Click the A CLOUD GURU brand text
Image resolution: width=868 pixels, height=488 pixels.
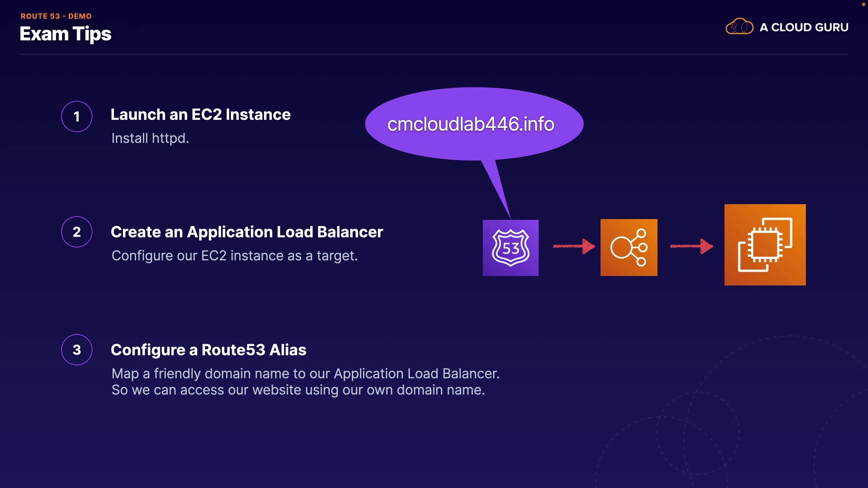804,27
